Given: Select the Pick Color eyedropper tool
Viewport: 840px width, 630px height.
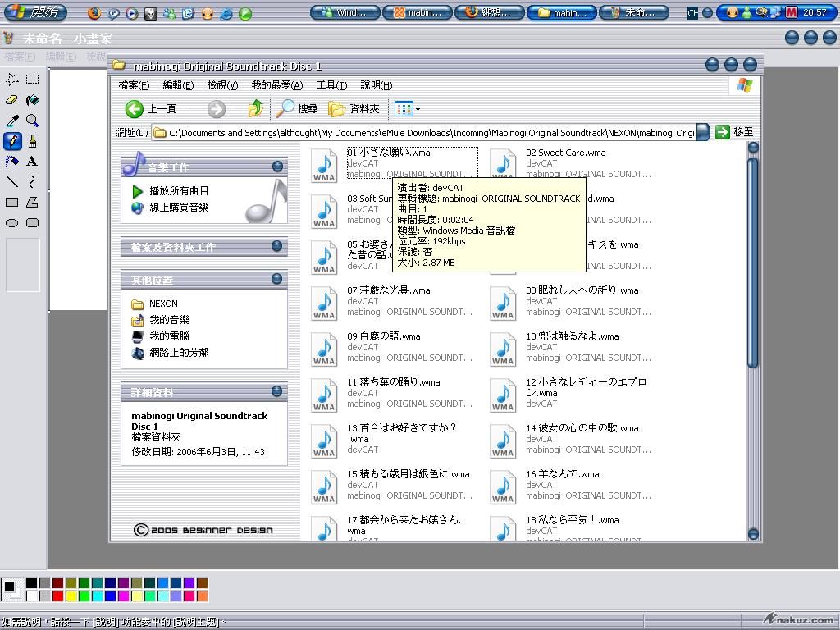Looking at the screenshot, I should coord(11,120).
